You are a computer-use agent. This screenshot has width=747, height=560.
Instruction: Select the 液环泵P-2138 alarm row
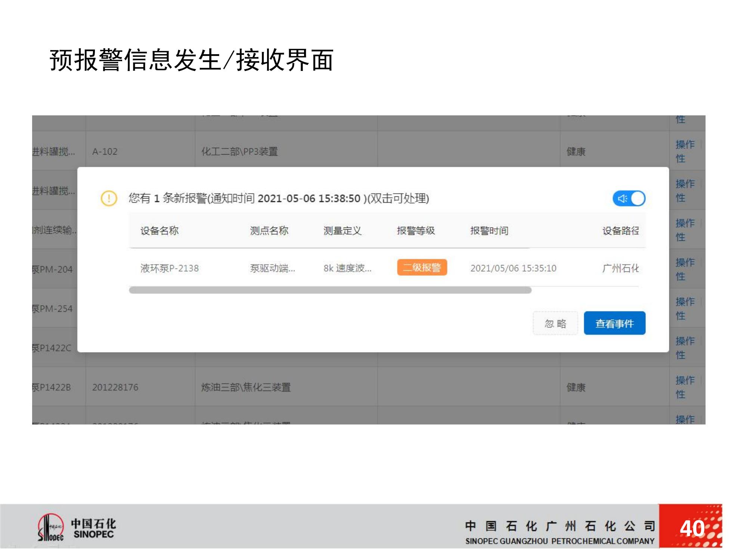coord(170,268)
